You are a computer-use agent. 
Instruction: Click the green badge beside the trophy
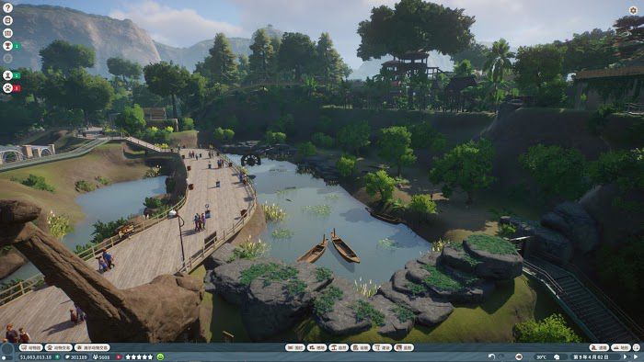(x=17, y=46)
